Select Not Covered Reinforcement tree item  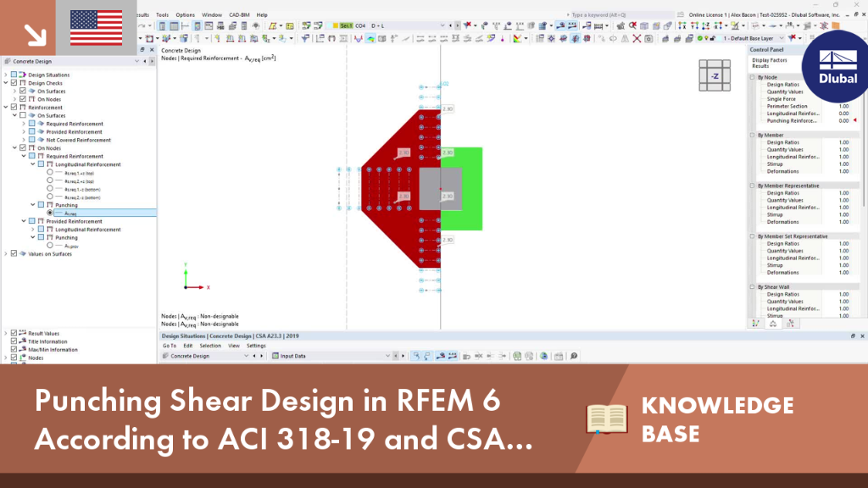(x=79, y=140)
